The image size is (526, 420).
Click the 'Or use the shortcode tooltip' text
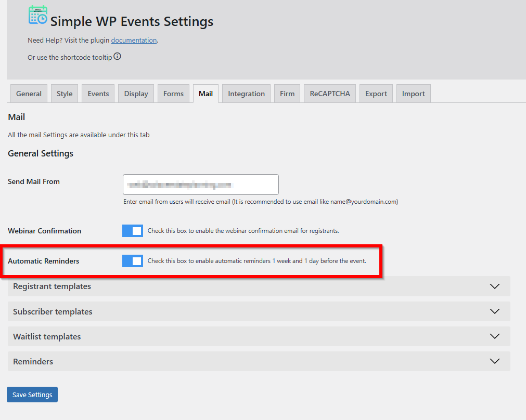(x=69, y=57)
